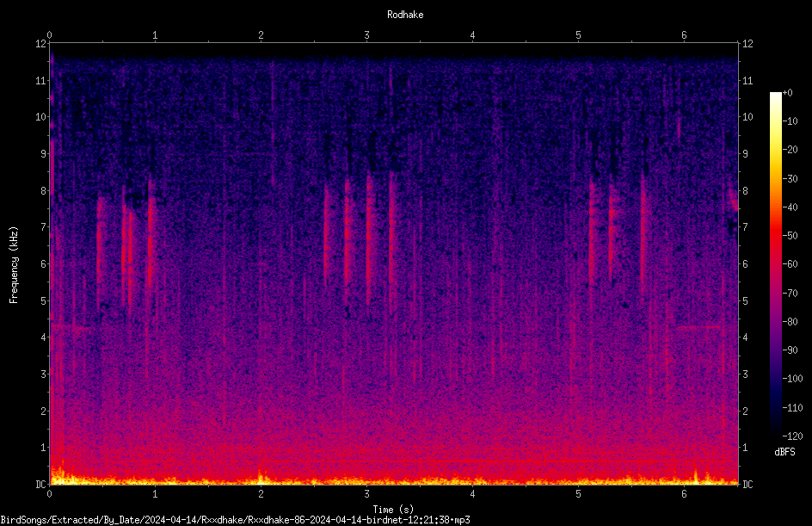Click the DC label on left axis
Image resolution: width=812 pixels, height=526 pixels.
[x=41, y=484]
